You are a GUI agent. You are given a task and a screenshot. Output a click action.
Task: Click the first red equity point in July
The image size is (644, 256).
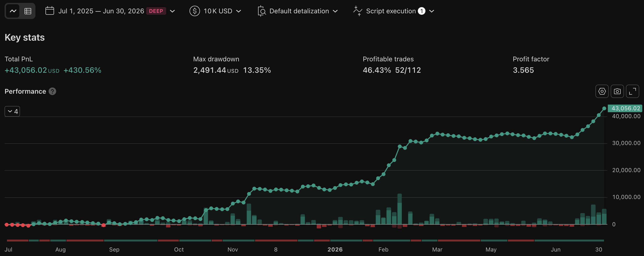pos(7,224)
